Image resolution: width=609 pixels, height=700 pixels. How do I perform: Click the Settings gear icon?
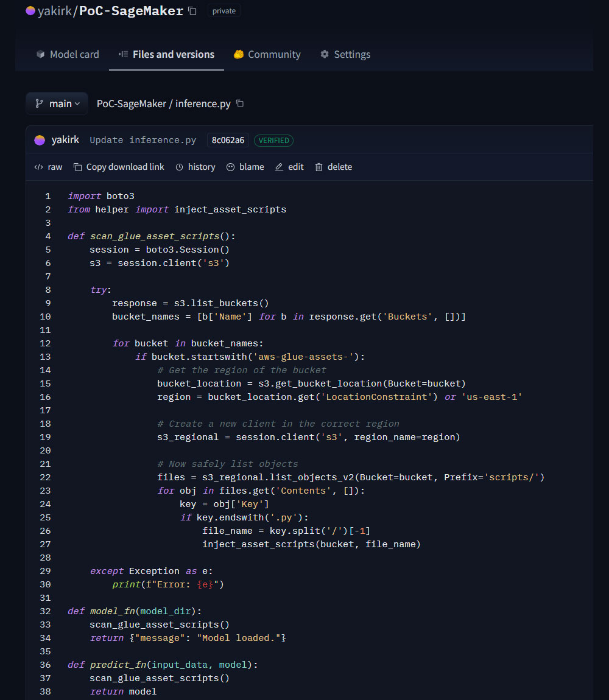[325, 54]
